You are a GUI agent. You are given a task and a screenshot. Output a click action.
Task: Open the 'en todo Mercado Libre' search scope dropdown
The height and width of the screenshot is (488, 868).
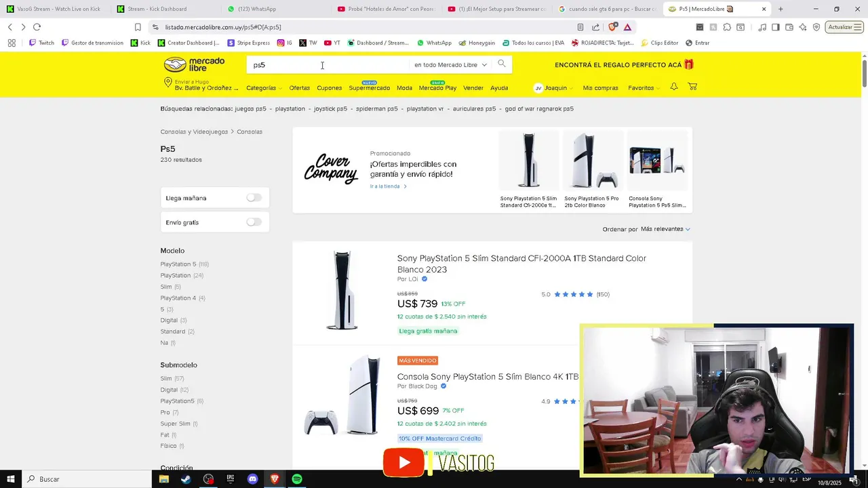coord(451,65)
